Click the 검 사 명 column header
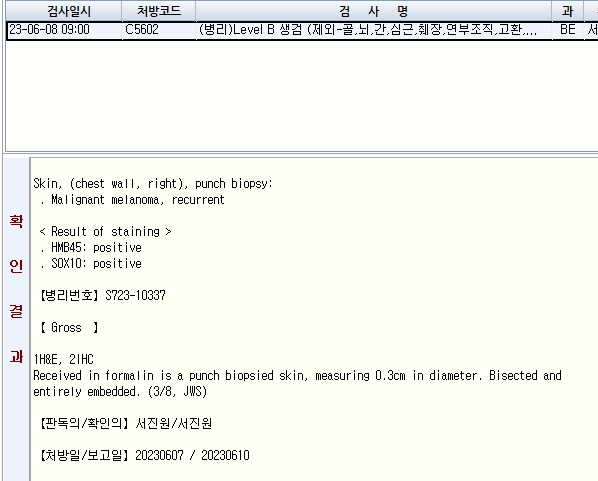The height and width of the screenshot is (481, 598). 373,11
